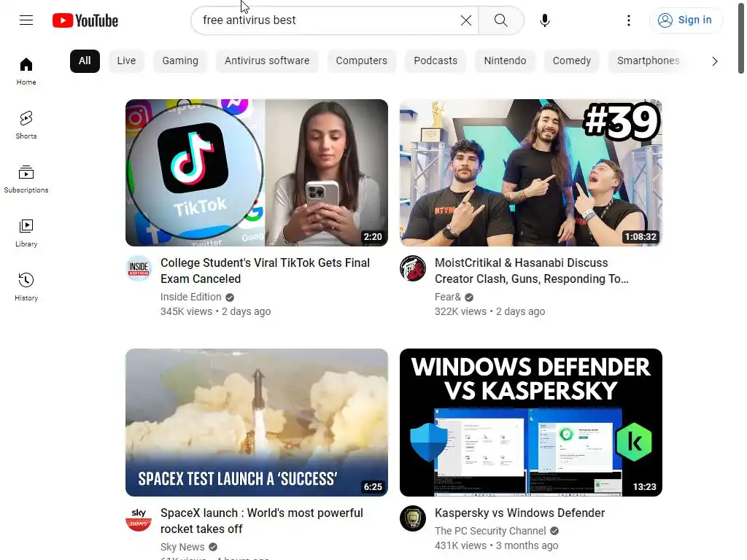747x560 pixels.
Task: Open title 'Kaspersky vs Windows Defender'
Action: tap(519, 513)
